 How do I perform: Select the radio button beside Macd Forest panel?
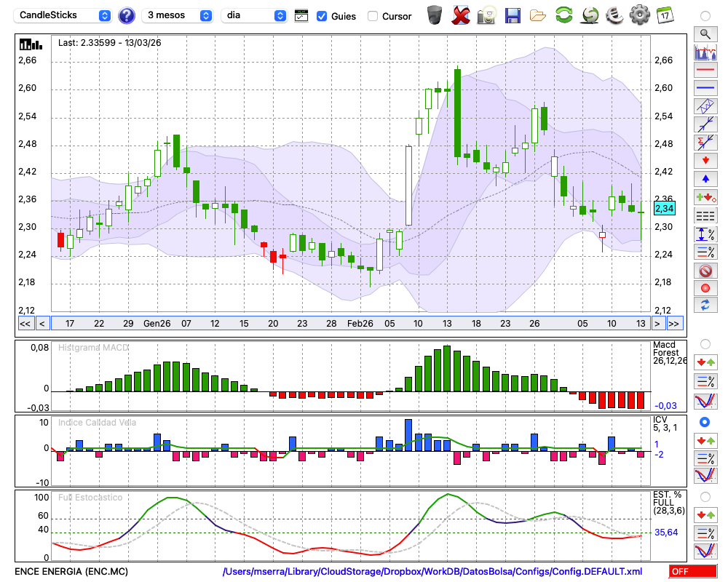click(x=705, y=343)
